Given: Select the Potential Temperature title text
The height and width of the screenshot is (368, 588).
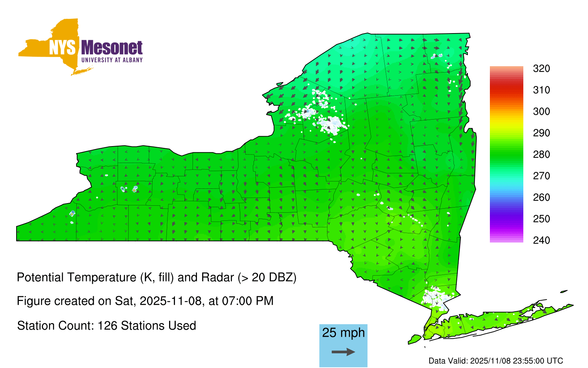Looking at the screenshot, I should [x=157, y=277].
